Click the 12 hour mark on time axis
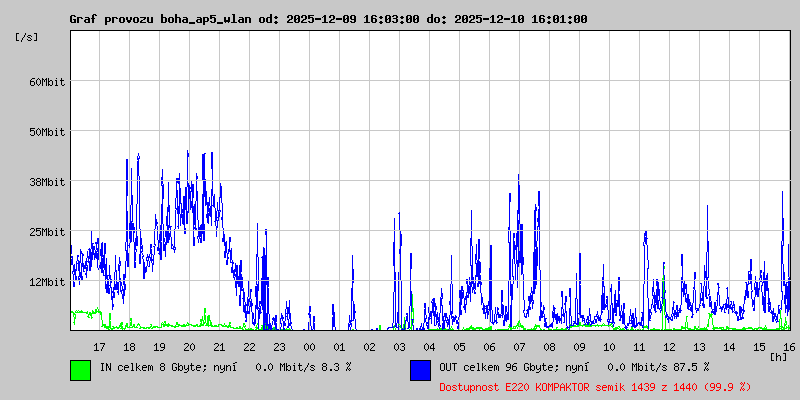The image size is (800, 400). (x=669, y=347)
